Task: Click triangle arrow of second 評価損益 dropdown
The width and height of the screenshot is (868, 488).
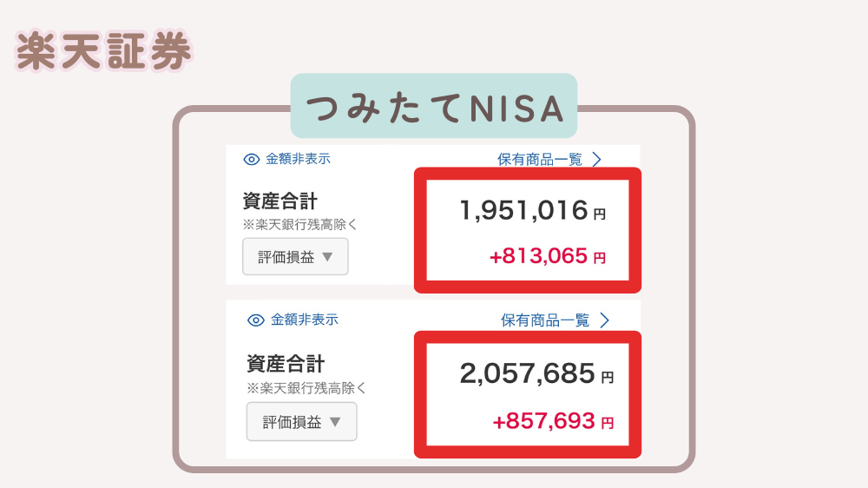Action: coord(335,422)
